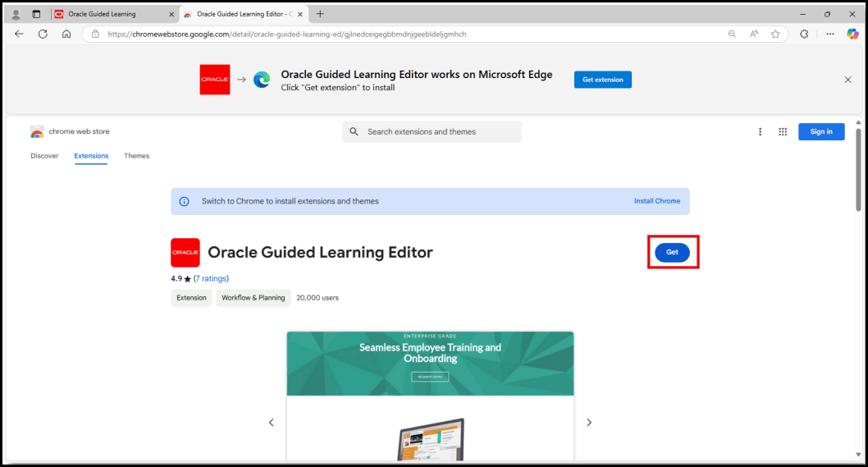This screenshot has width=868, height=467.
Task: Open the web store three-dot menu
Action: [760, 132]
